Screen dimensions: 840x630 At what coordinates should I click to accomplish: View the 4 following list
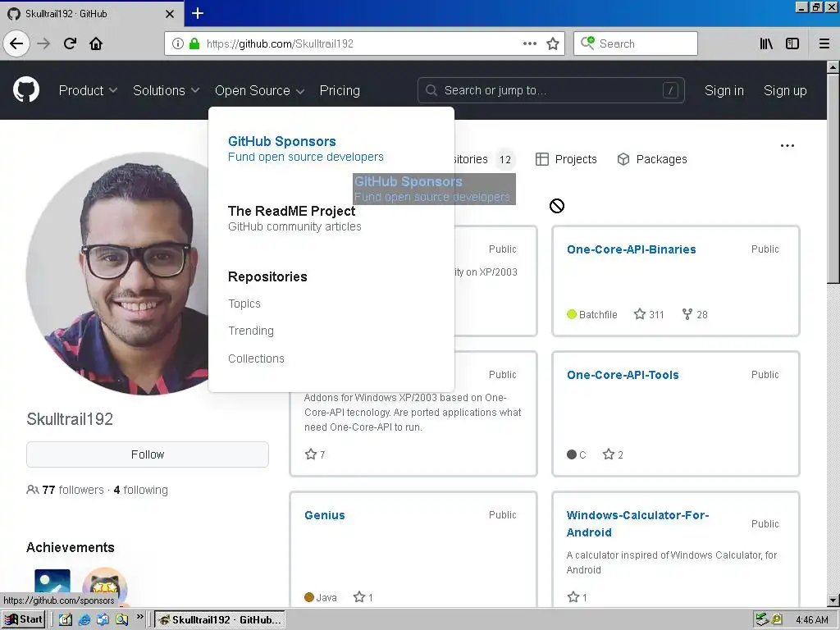(141, 490)
